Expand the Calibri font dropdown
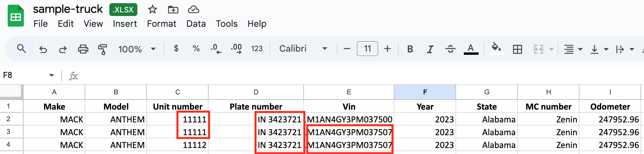Image resolution: width=644 pixels, height=154 pixels. coord(303,49)
